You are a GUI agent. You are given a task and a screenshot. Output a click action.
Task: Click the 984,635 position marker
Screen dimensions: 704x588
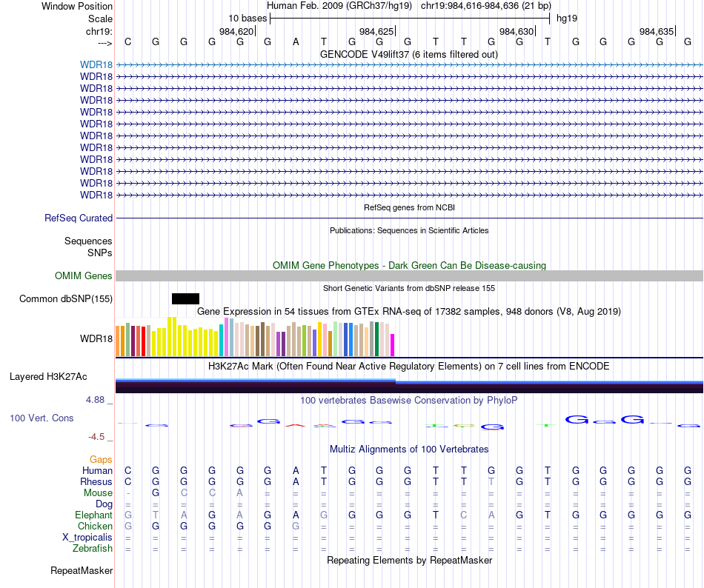tap(657, 31)
